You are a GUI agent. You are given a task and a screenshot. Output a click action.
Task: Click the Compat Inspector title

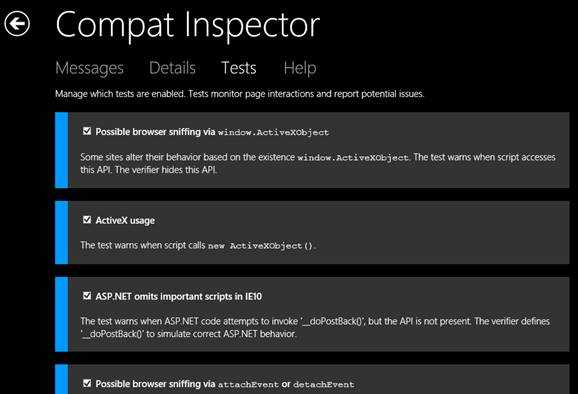[188, 25]
